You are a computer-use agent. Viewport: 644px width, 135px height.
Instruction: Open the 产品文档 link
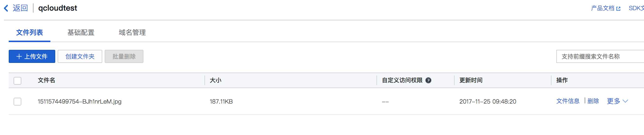click(x=603, y=8)
